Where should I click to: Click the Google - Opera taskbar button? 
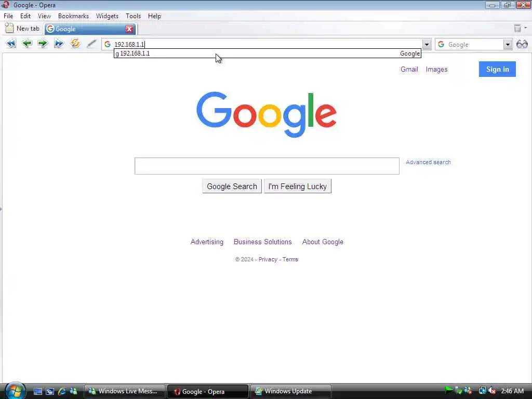(x=208, y=392)
